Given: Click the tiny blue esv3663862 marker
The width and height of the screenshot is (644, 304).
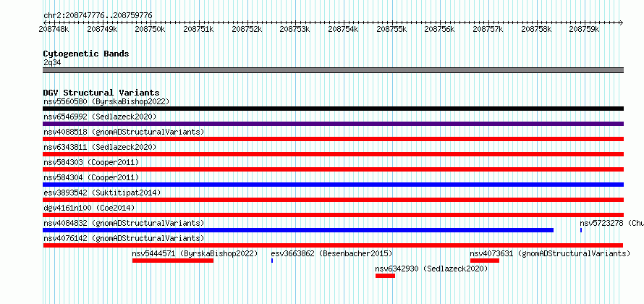Looking at the screenshot, I should click(x=272, y=261).
